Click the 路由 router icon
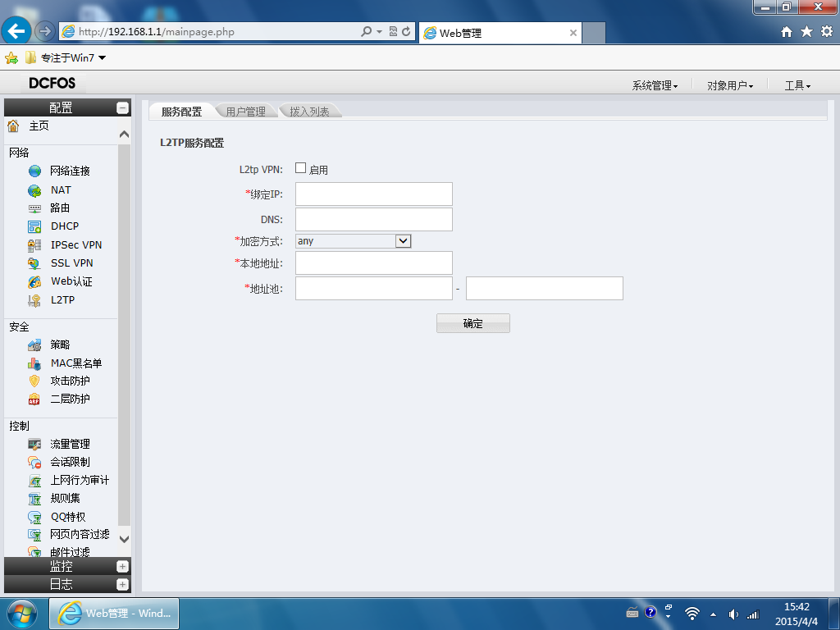The height and width of the screenshot is (630, 840). pos(34,208)
